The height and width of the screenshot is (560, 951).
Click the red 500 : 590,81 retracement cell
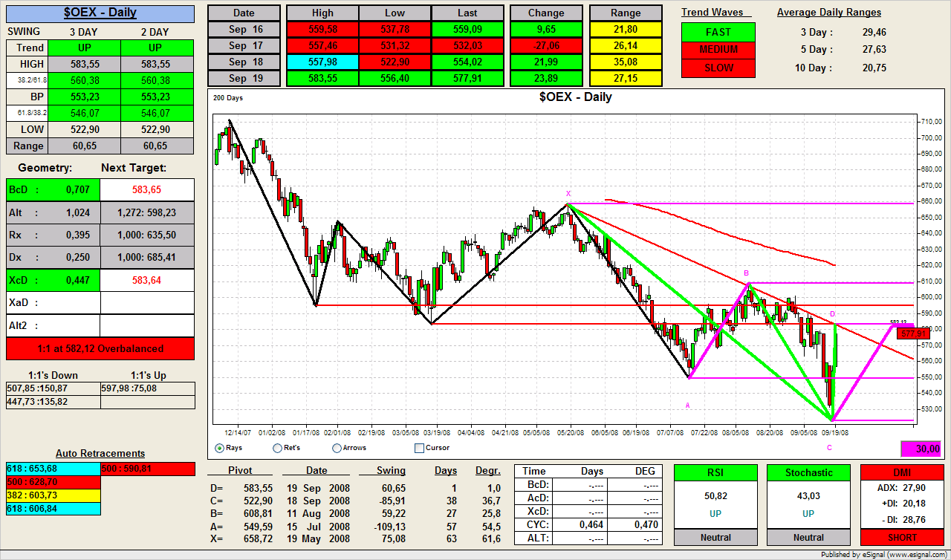pyautogui.click(x=147, y=469)
